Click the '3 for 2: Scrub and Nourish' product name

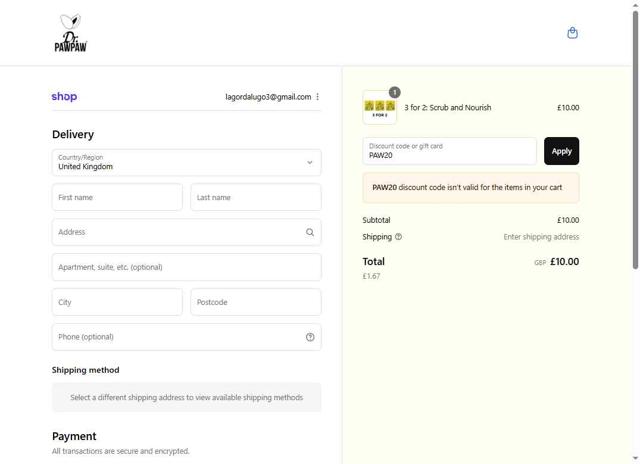pyautogui.click(x=448, y=108)
